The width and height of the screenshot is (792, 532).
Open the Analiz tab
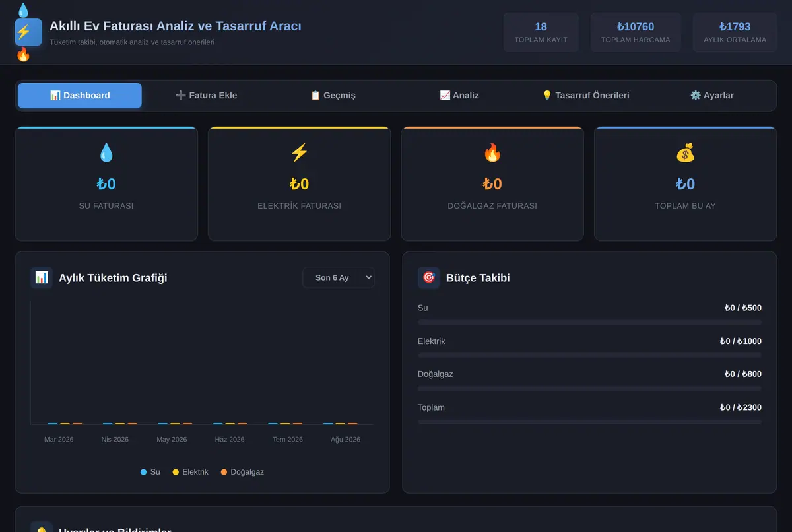click(x=459, y=95)
